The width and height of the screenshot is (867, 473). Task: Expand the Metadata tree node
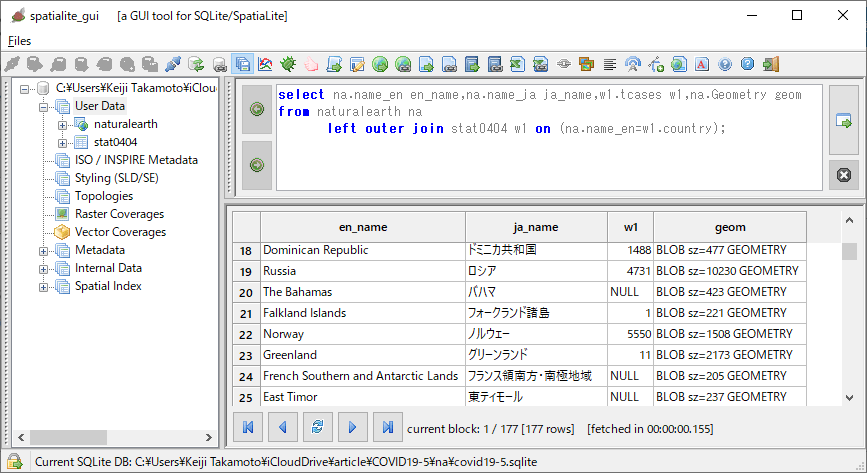(x=43, y=251)
